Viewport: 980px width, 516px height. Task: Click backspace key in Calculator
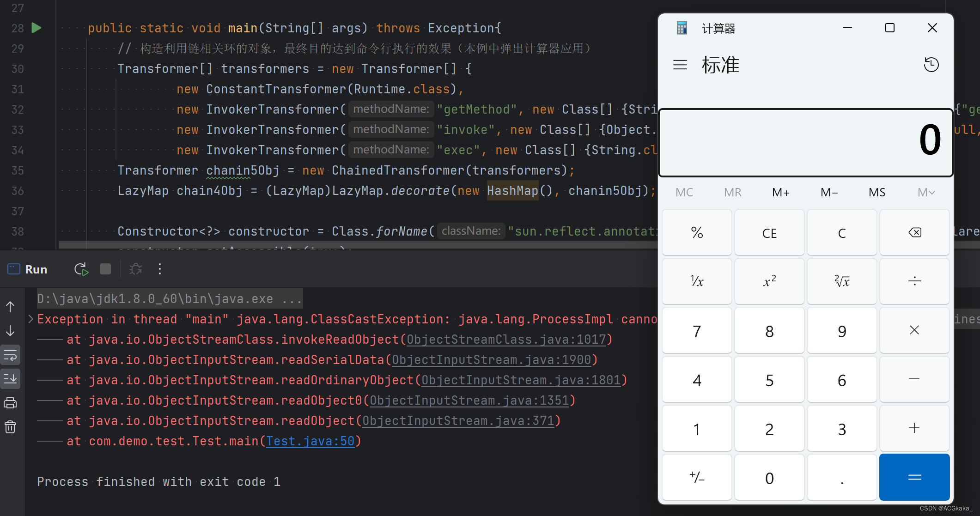click(x=914, y=232)
